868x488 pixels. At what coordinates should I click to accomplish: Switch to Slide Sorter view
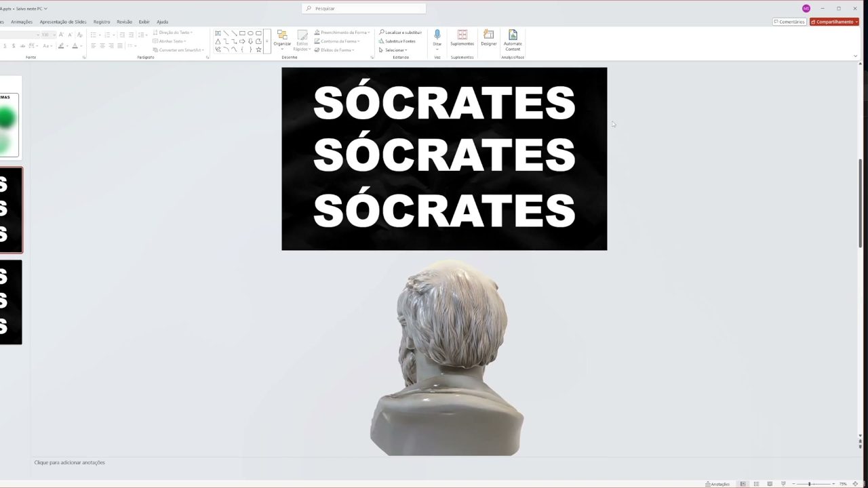tap(756, 484)
